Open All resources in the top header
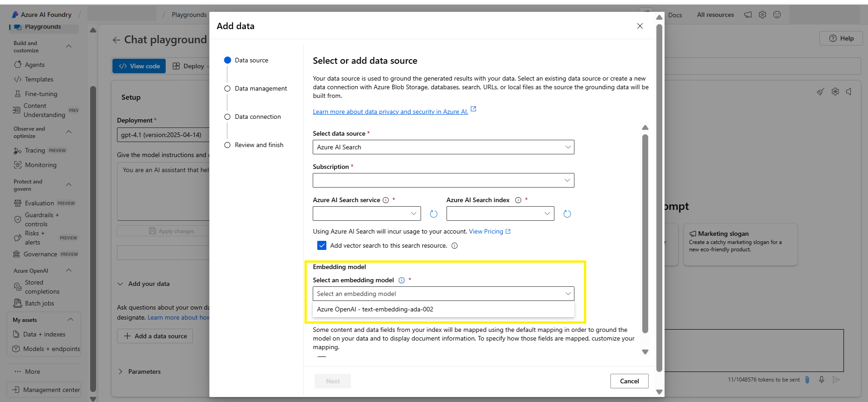Viewport: 868px width, 402px height. (x=716, y=15)
